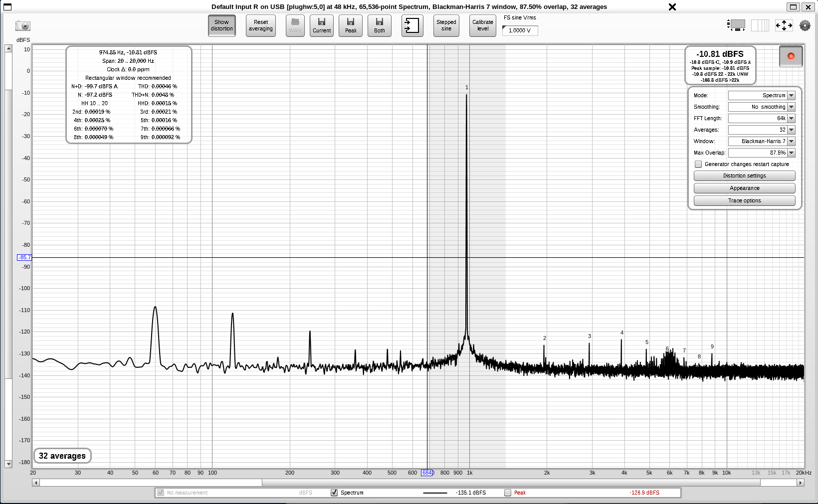818x504 pixels.
Task: Click the -10.81 dBFS level readout
Action: tap(720, 54)
